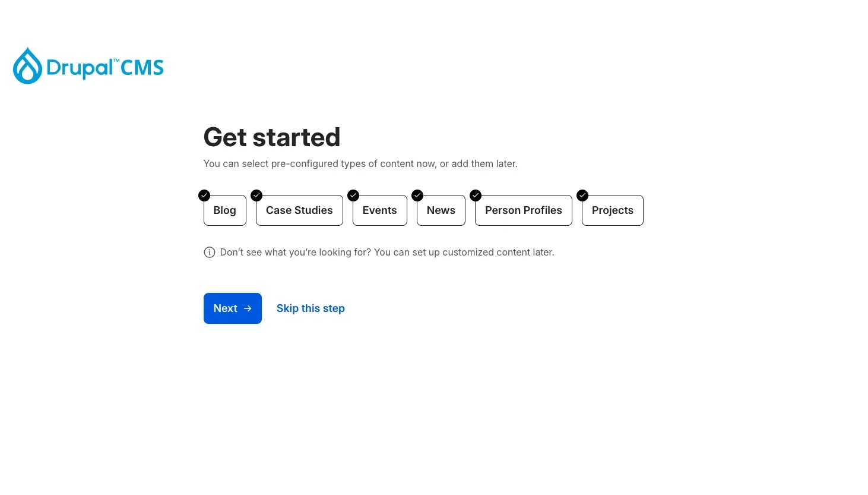Click the Drupal CMS logo

88,65
